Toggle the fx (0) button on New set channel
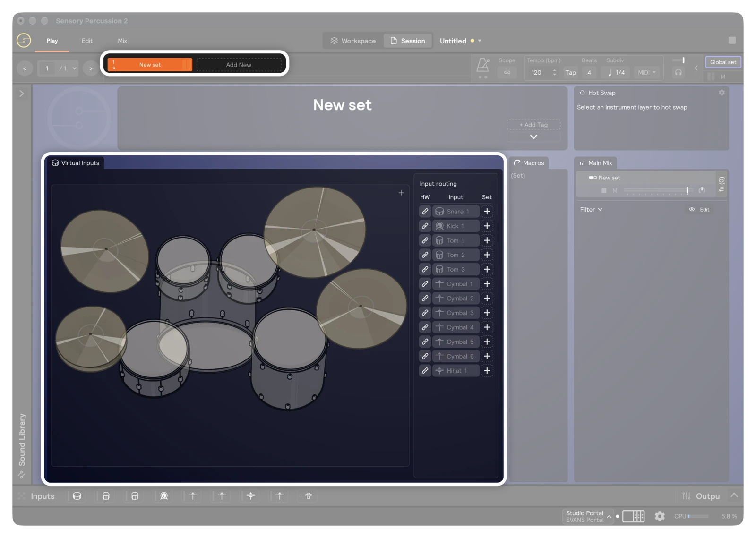756x538 pixels. tap(722, 184)
